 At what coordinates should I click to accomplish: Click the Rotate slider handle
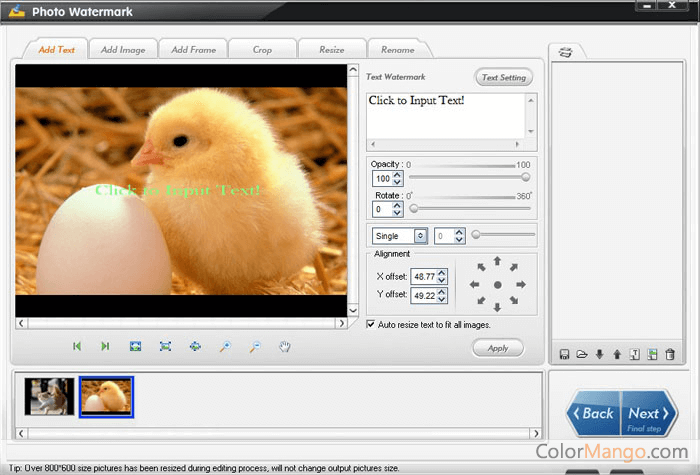(x=414, y=209)
